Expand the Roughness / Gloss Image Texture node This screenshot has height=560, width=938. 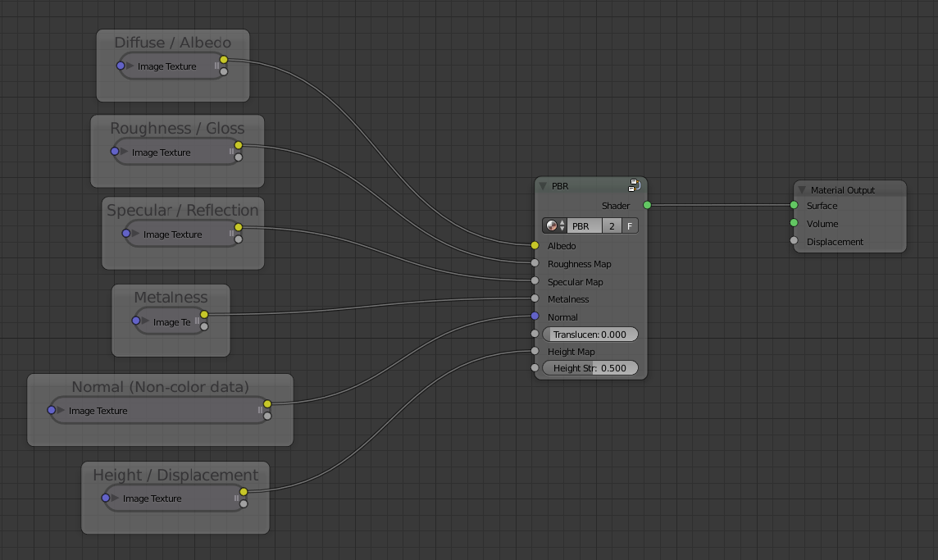pos(124,152)
